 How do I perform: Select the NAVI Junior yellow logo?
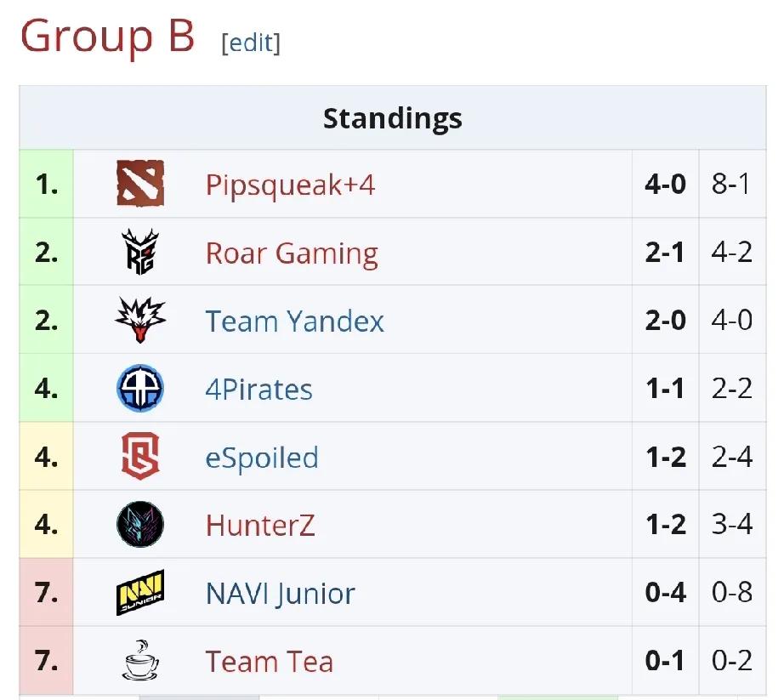[140, 593]
